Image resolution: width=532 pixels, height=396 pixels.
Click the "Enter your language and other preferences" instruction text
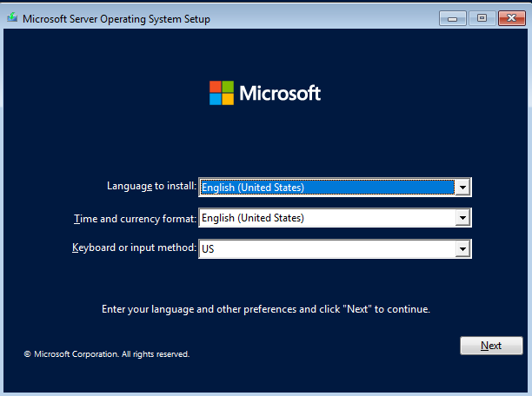click(266, 309)
